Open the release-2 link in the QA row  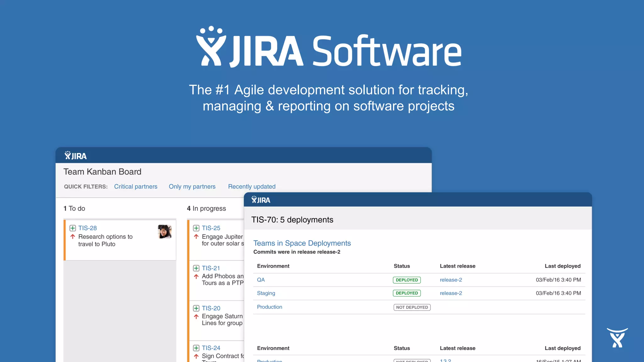click(451, 280)
